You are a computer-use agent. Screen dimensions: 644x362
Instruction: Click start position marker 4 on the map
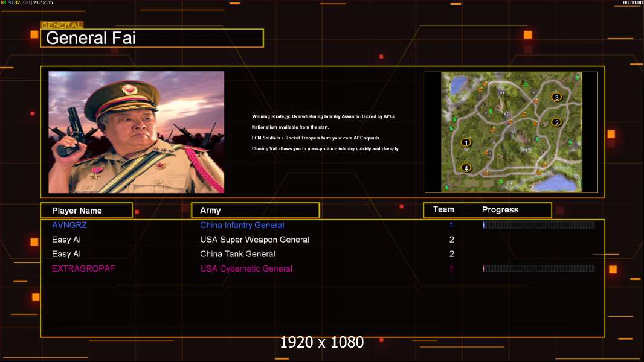[466, 168]
